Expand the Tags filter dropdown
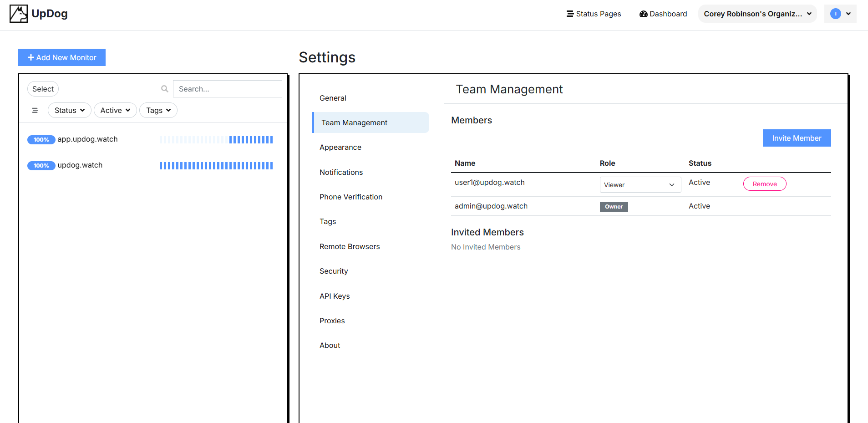The width and height of the screenshot is (868, 423). [x=158, y=110]
